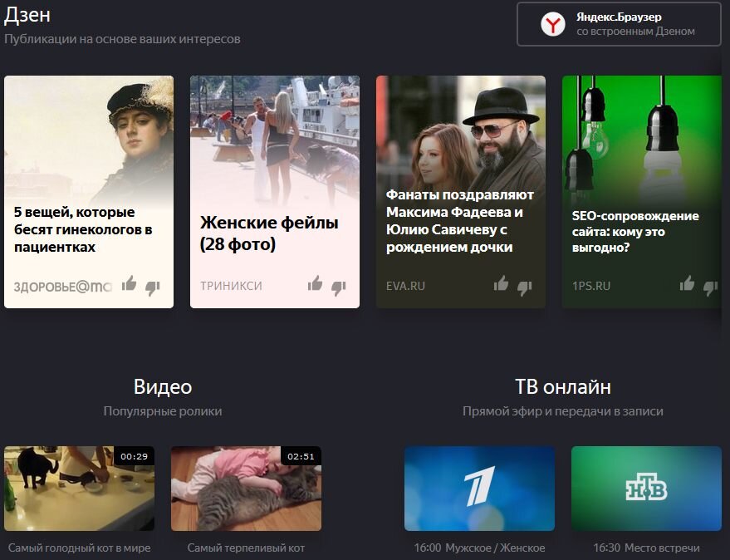Play "Самый терпеливый кот" video

247,489
